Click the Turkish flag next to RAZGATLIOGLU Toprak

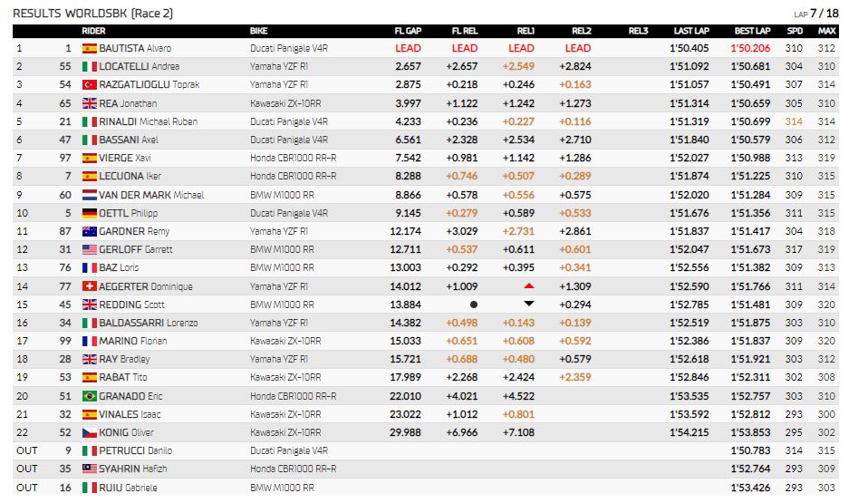89,85
